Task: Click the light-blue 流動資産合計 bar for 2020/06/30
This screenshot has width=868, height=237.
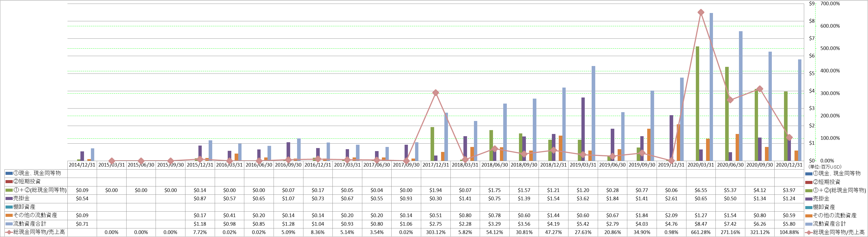Action: pyautogui.click(x=741, y=96)
